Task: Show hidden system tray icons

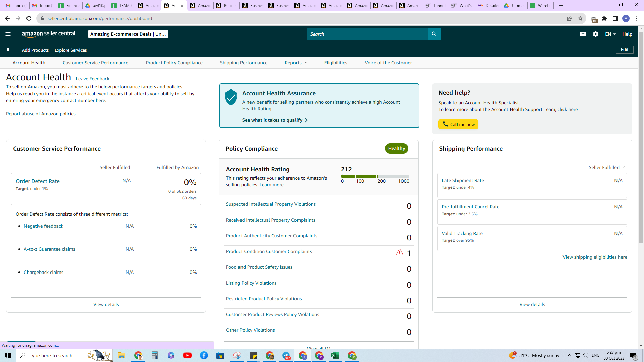Action: pos(569,355)
